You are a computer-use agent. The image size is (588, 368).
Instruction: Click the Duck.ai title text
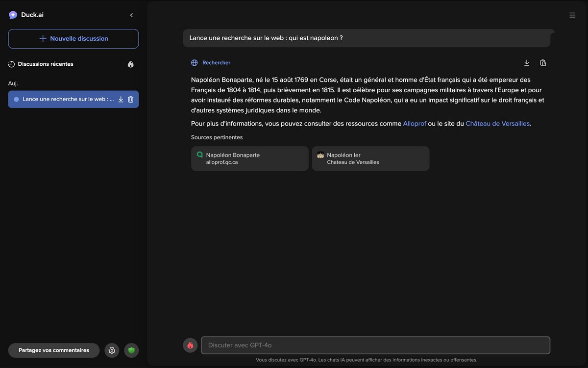click(32, 15)
